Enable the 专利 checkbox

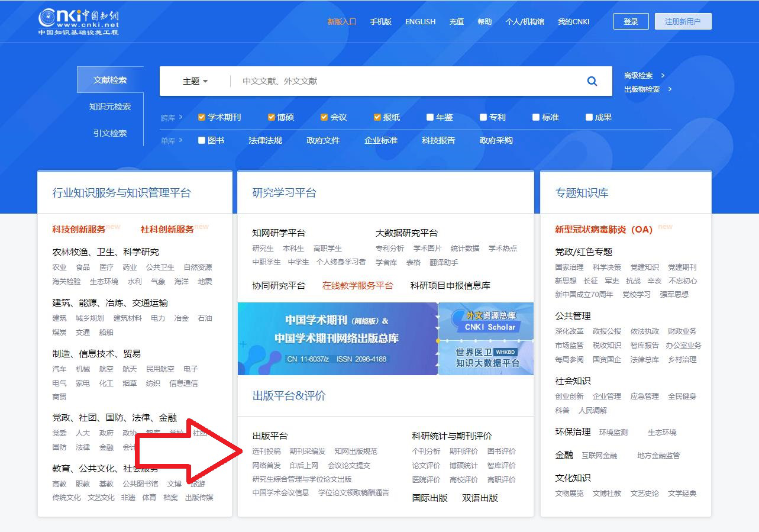point(483,117)
